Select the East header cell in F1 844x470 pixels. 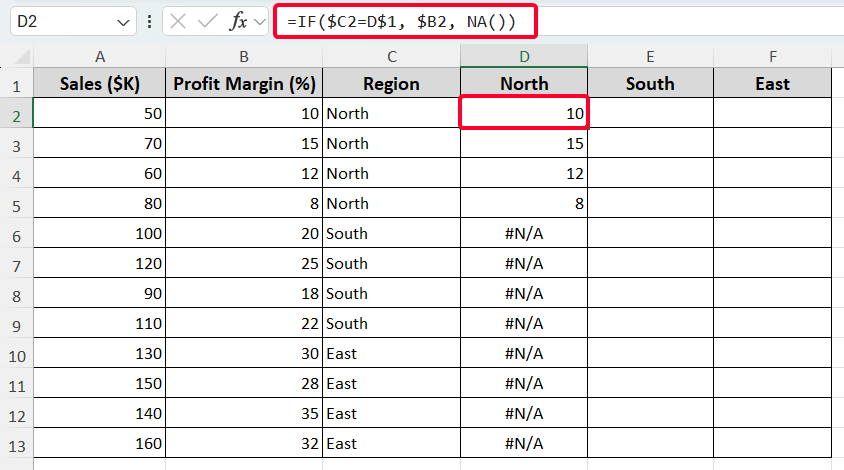[x=772, y=83]
